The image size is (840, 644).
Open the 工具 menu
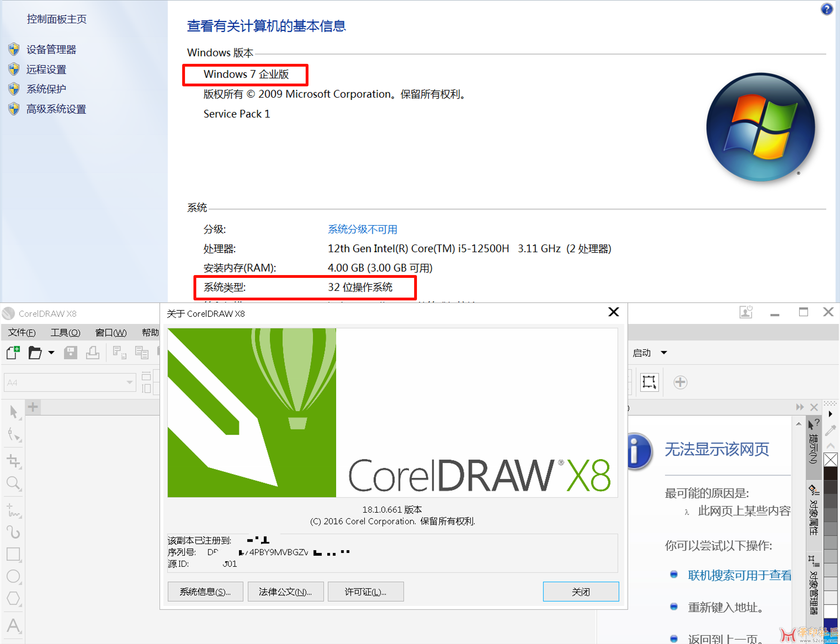(x=65, y=332)
